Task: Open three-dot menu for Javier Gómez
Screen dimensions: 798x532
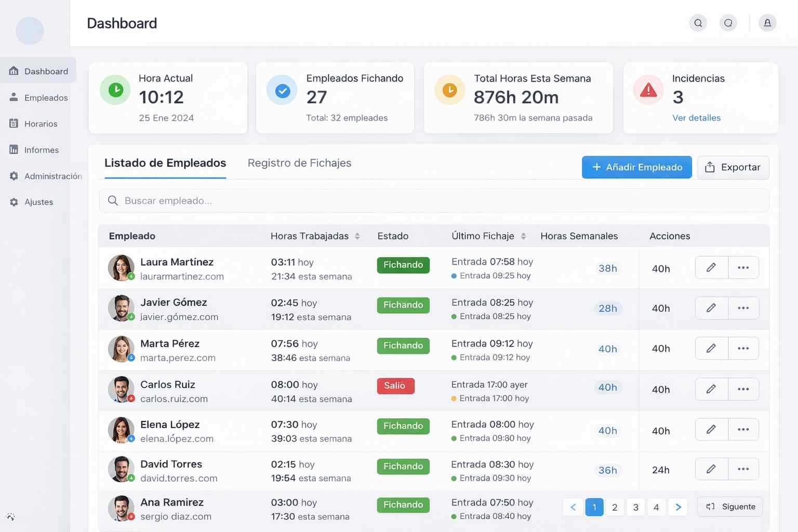Action: 743,308
